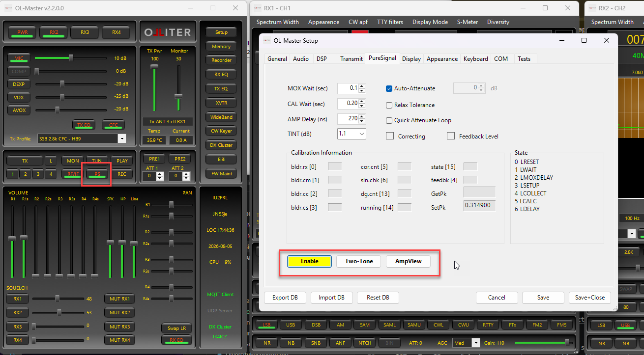Toggle the PS PureSignal button
Screen dimensions: 644x355
[x=97, y=174]
